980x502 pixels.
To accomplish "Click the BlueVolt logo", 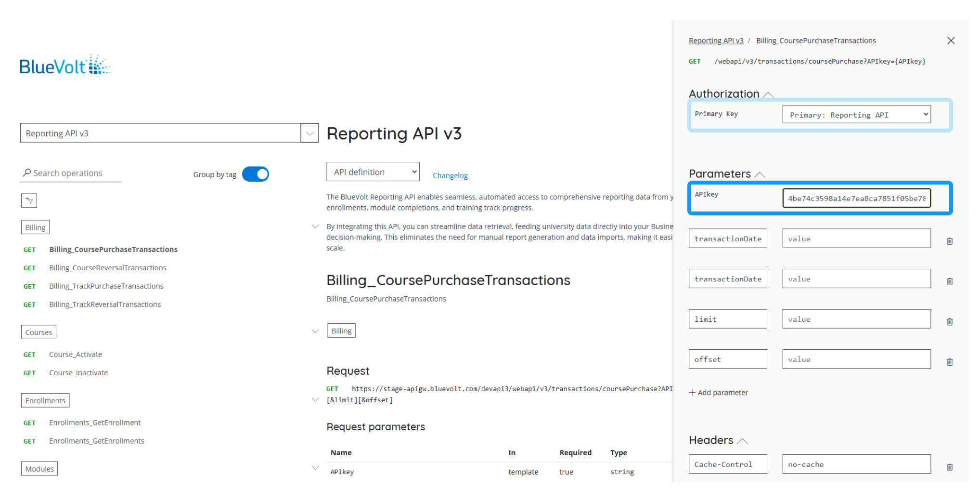I will click(x=65, y=65).
